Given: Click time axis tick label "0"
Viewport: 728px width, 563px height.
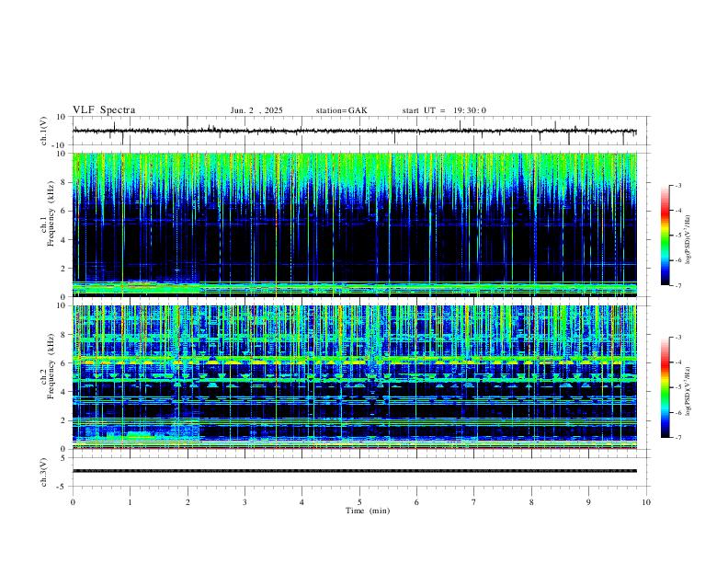Looking at the screenshot, I should (73, 502).
